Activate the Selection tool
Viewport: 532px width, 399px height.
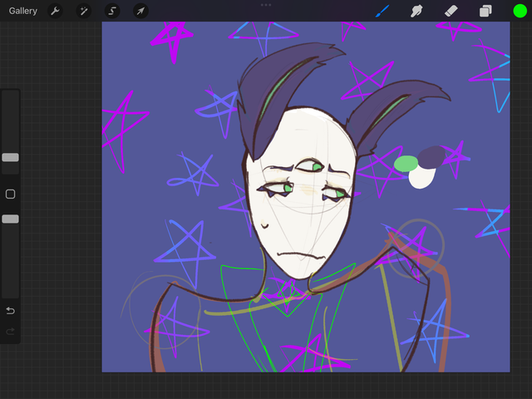point(112,11)
